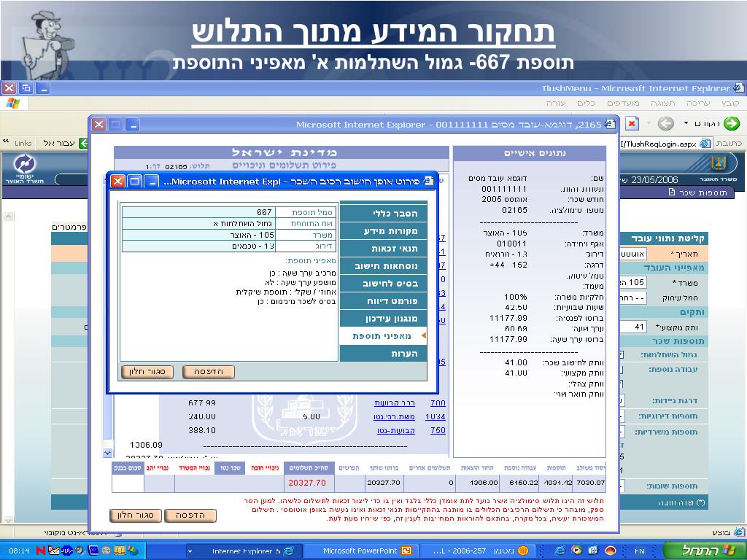Click the IE page icon in the calculation dialog title
This screenshot has width=747, height=560.
click(x=428, y=182)
